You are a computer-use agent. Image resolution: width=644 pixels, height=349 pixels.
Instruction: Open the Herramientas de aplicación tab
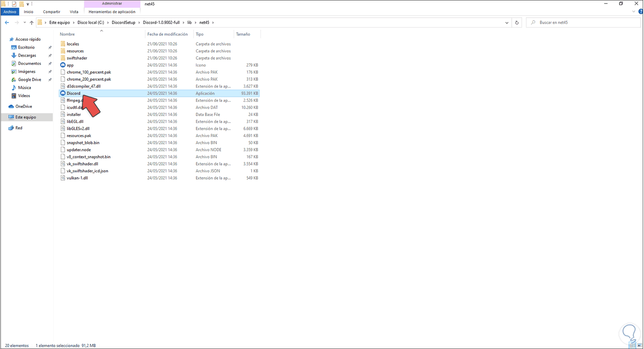click(112, 12)
